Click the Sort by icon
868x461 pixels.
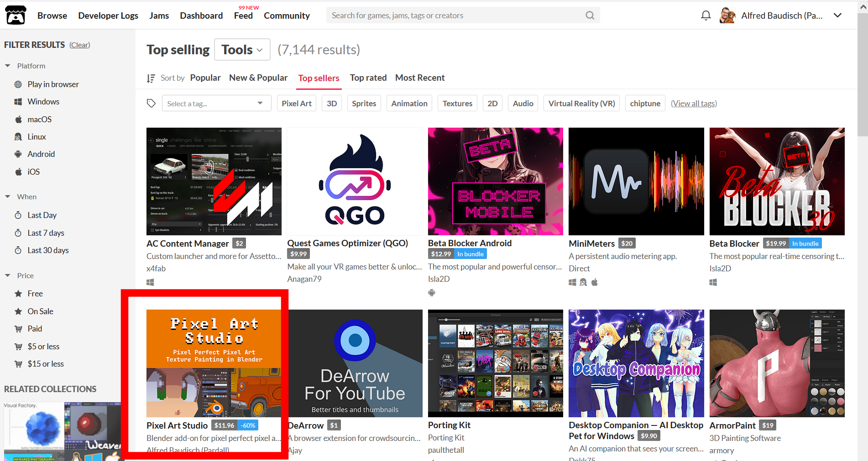coord(151,78)
